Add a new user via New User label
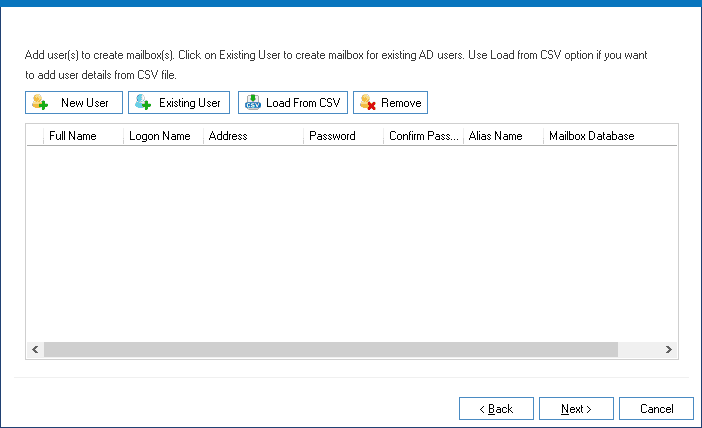The image size is (702, 428). pos(85,103)
